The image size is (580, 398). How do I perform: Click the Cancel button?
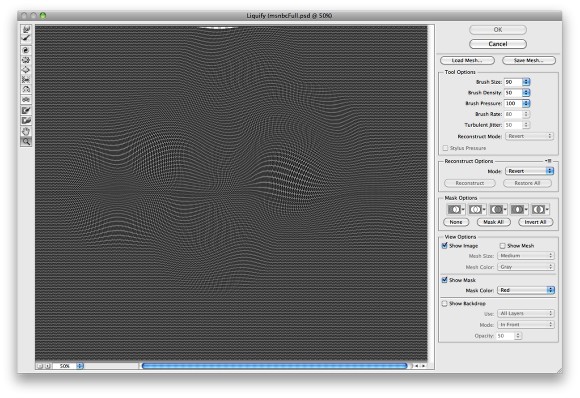click(498, 44)
